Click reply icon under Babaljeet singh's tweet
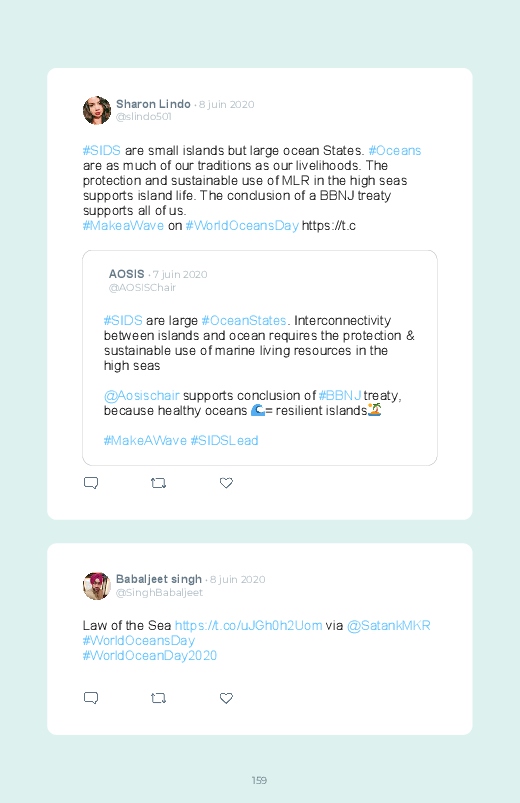This screenshot has height=803, width=520. (91, 698)
